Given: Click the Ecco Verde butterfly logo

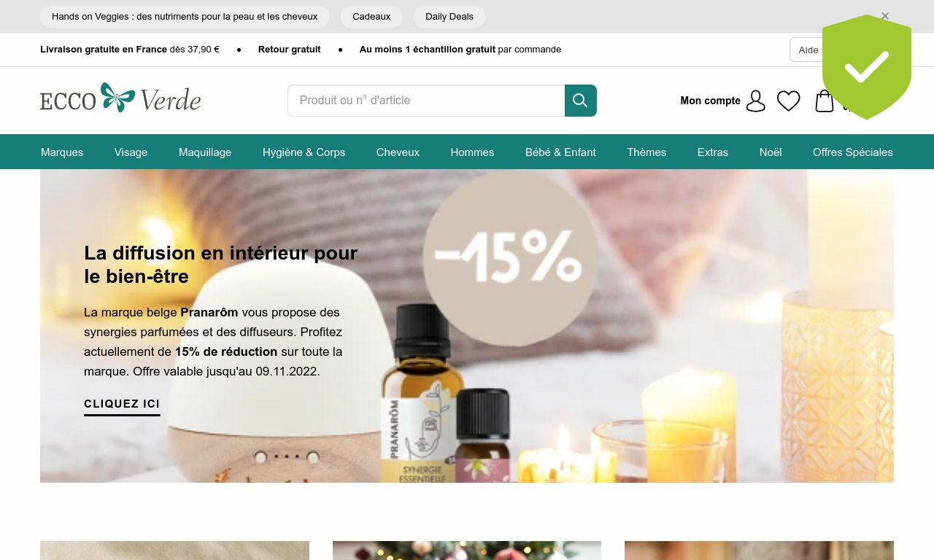Looking at the screenshot, I should pos(120,98).
